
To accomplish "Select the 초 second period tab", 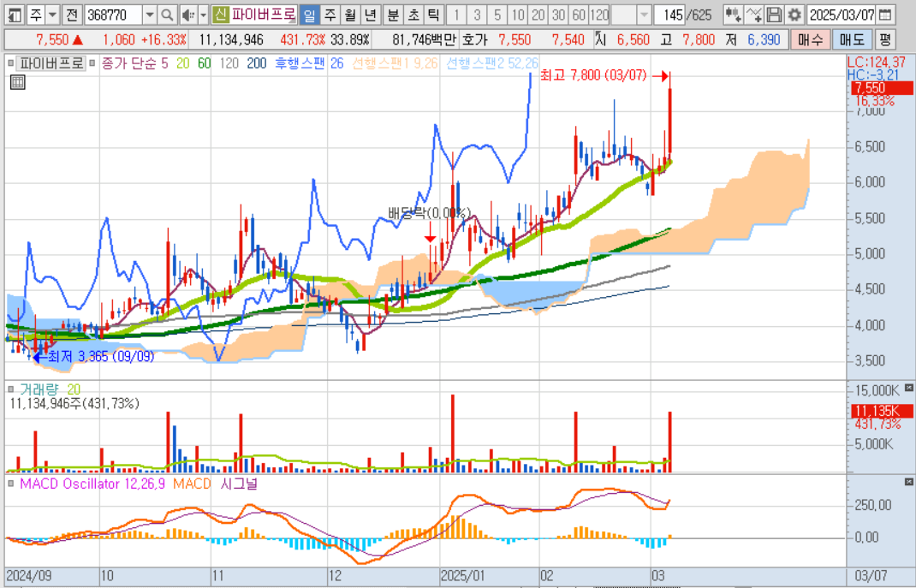I will point(413,15).
